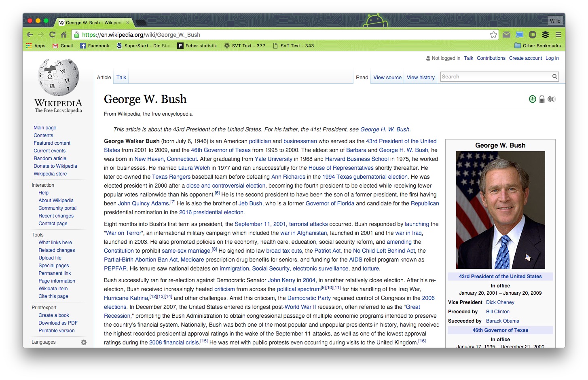Viewport: 588px width, 380px height.
Task: Click the magnifier search button
Action: [x=555, y=76]
